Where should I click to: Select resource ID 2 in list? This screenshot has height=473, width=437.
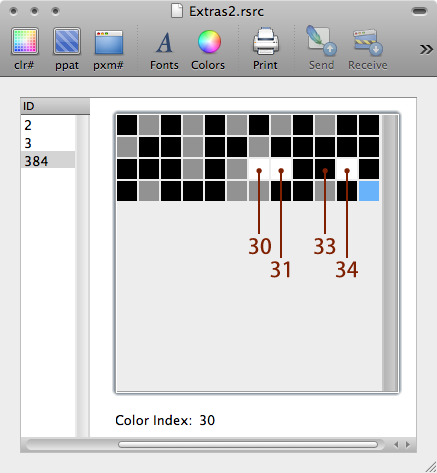[48, 125]
